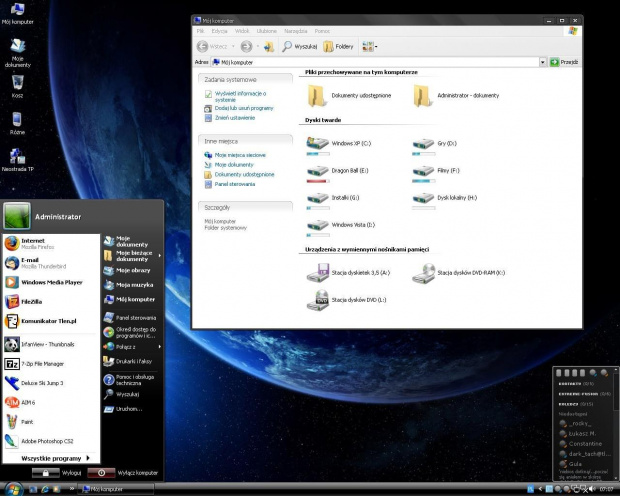The width and height of the screenshot is (620, 496).
Task: Launch Mozilla Thunderbird E-mail entry
Action: [51, 263]
